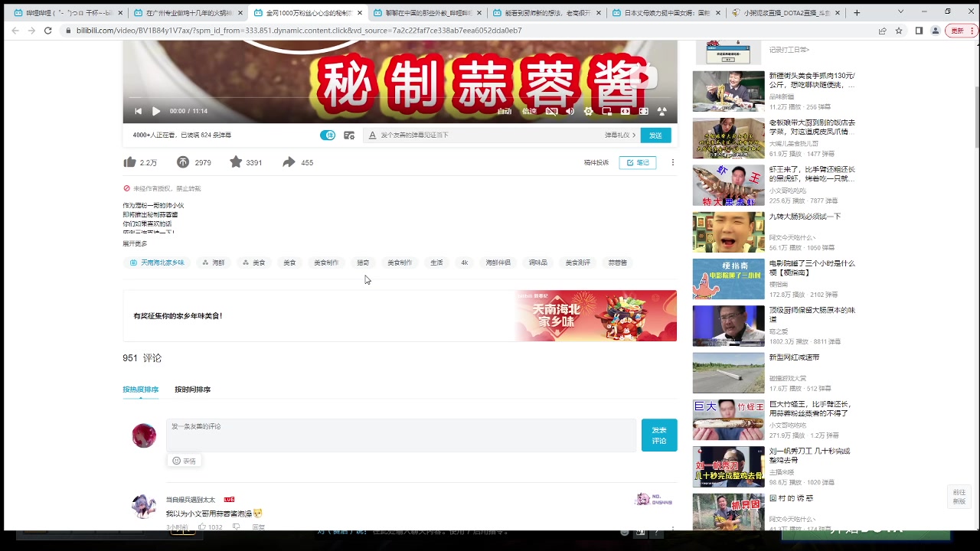Click the like (thumbs up) icon
Viewport: 980px width, 551px height.
130,161
